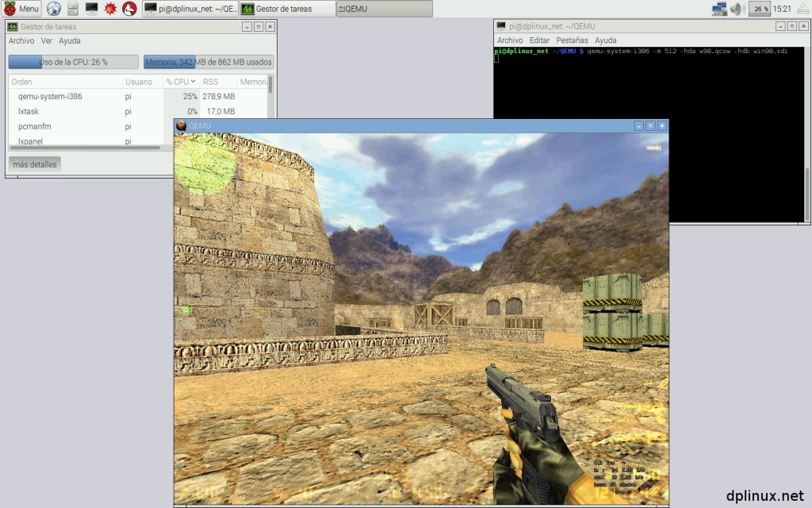Viewport: 812px width, 508px height.
Task: Sort processes by % CPU column header
Action: [180, 82]
